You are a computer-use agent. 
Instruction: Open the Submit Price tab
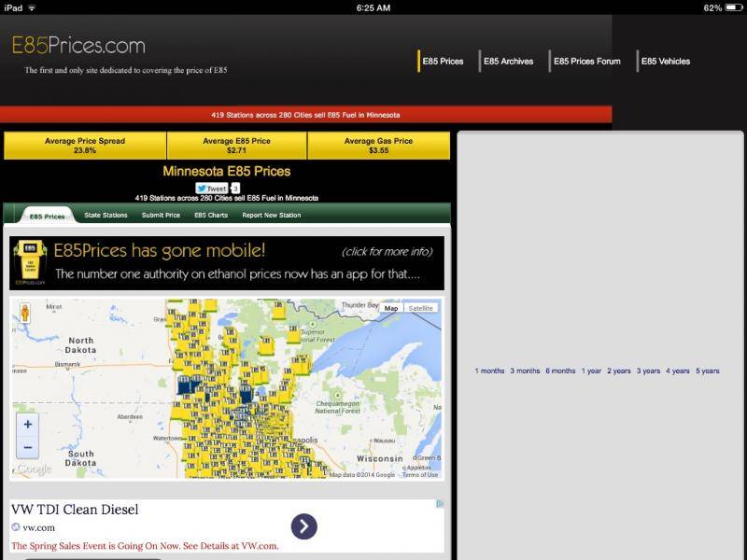(161, 216)
